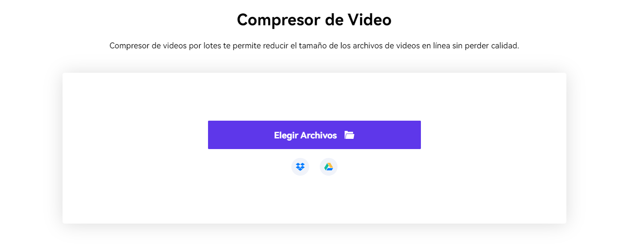
Task: Click the circular grey Google Drive button
Action: pos(329,167)
